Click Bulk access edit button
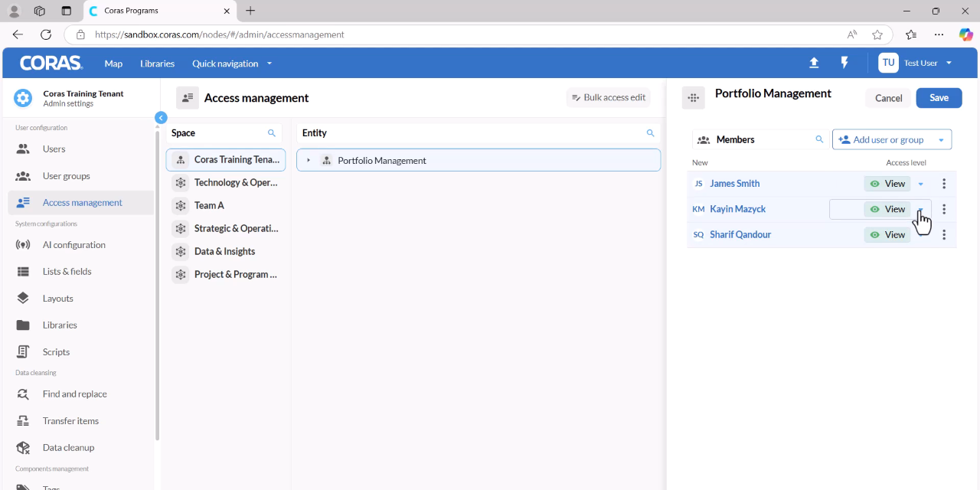 pyautogui.click(x=609, y=97)
